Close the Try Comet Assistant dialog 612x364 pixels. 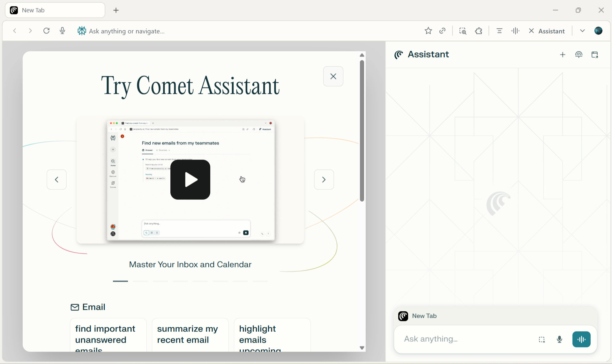(x=333, y=77)
